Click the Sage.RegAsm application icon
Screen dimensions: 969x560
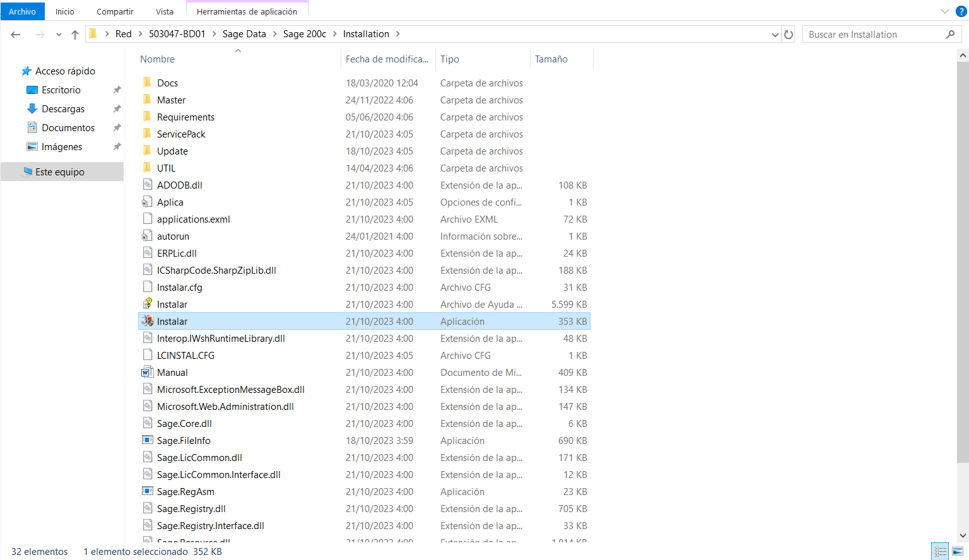(x=147, y=491)
